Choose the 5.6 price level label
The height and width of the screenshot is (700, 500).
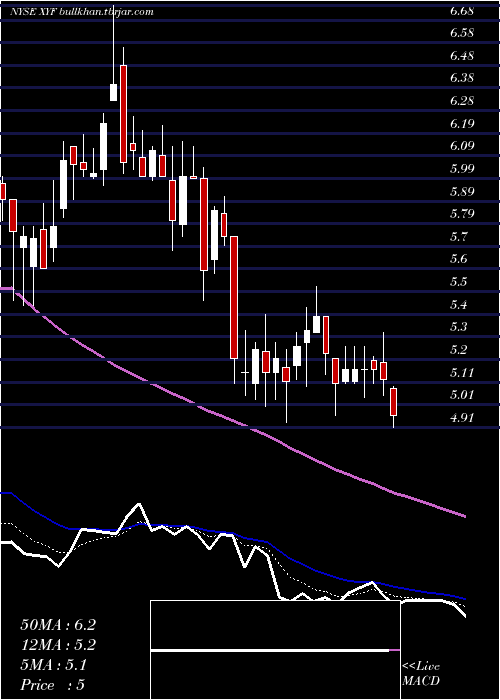pos(458,259)
